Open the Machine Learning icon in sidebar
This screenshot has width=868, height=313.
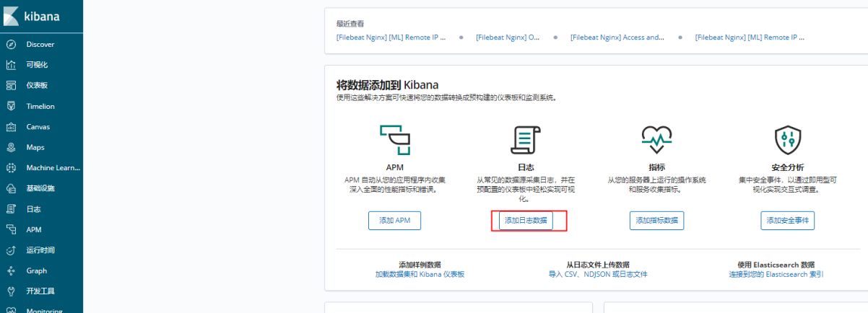[11, 168]
